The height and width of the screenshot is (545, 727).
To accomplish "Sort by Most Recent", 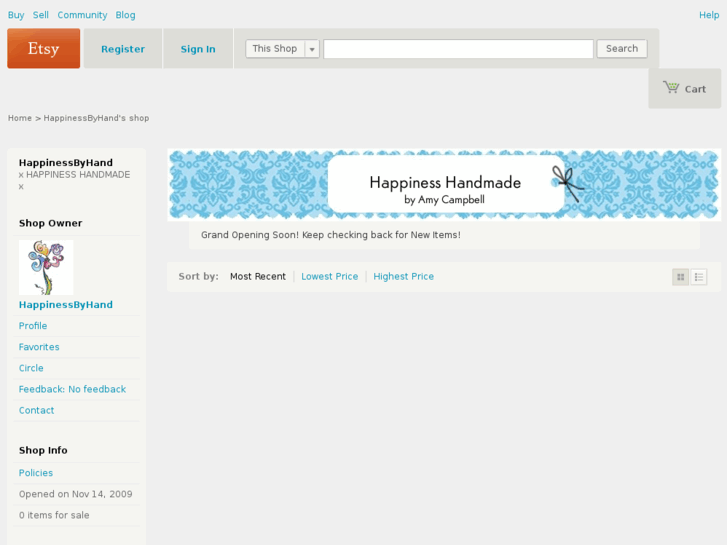I will tap(258, 276).
